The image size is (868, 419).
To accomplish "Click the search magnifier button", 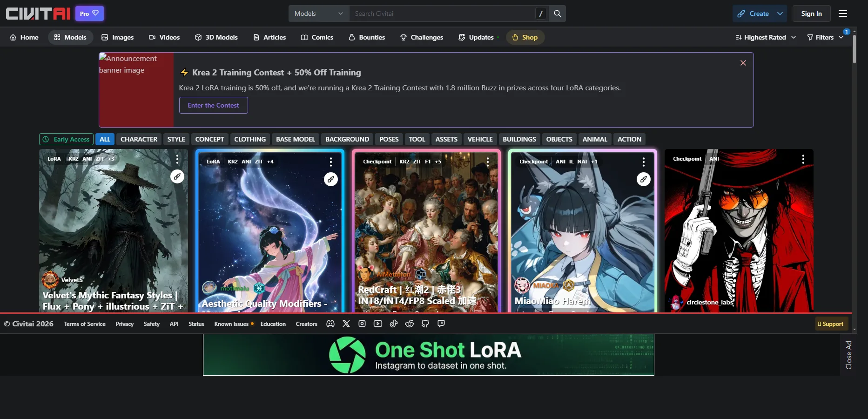I will pyautogui.click(x=557, y=14).
